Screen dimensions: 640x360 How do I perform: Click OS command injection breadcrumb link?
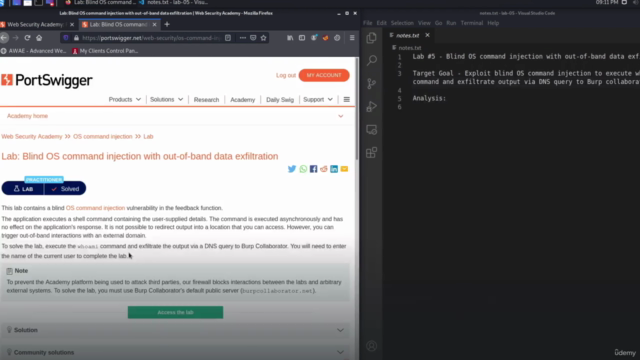click(x=102, y=137)
